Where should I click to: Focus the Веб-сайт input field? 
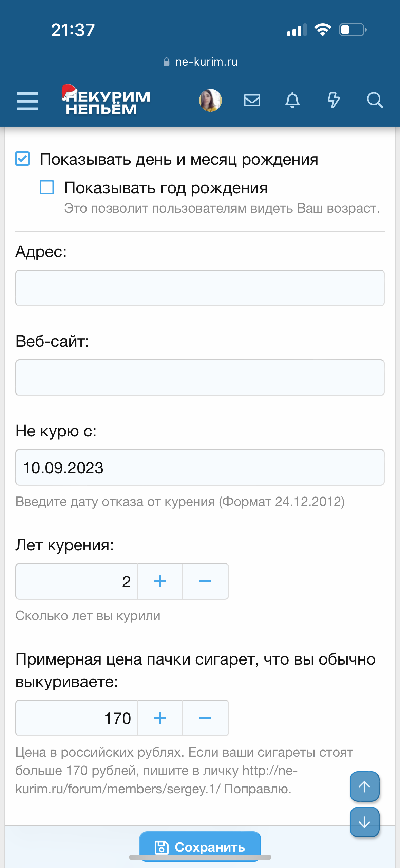(200, 378)
